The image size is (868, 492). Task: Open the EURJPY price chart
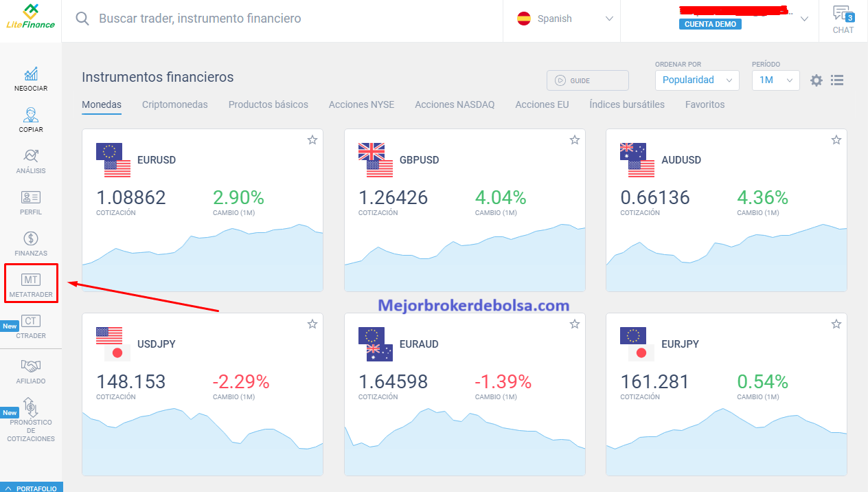[727, 441]
